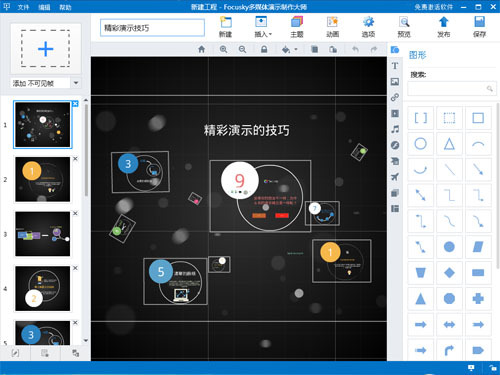500x375 pixels.
Task: Click the 保存 save button
Action: point(479,27)
